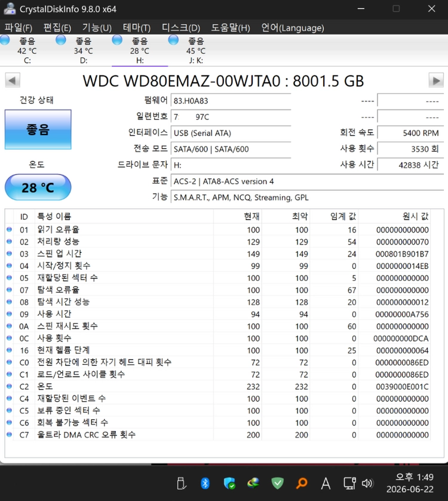Viewport: 448px width, 501px height.
Task: Click the SATA/600 transfer mode field
Action: (x=231, y=149)
